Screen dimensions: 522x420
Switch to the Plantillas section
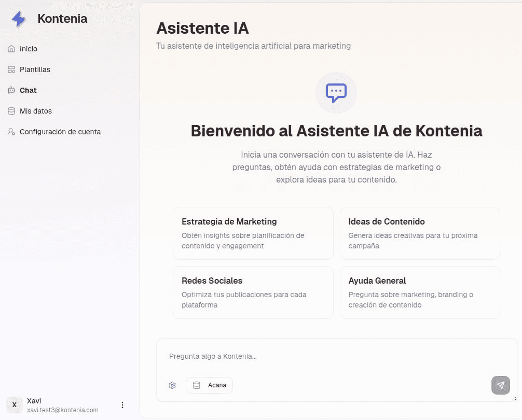35,69
